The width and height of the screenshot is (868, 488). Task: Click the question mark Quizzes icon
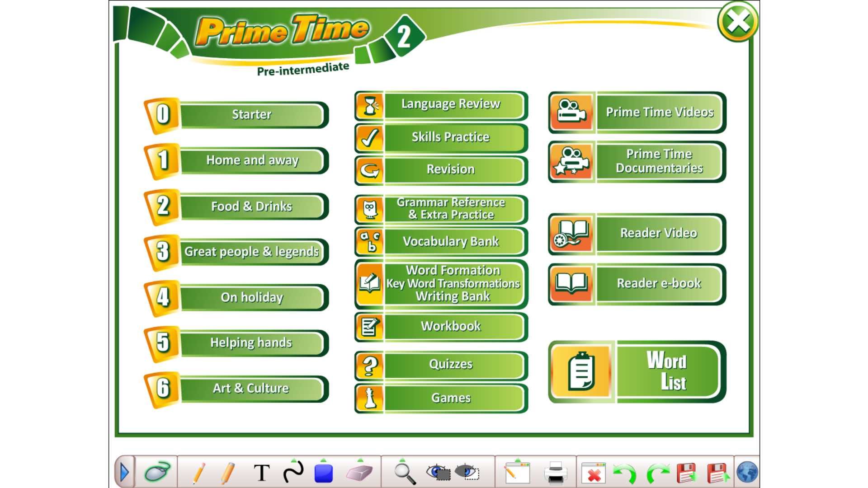[x=370, y=365]
